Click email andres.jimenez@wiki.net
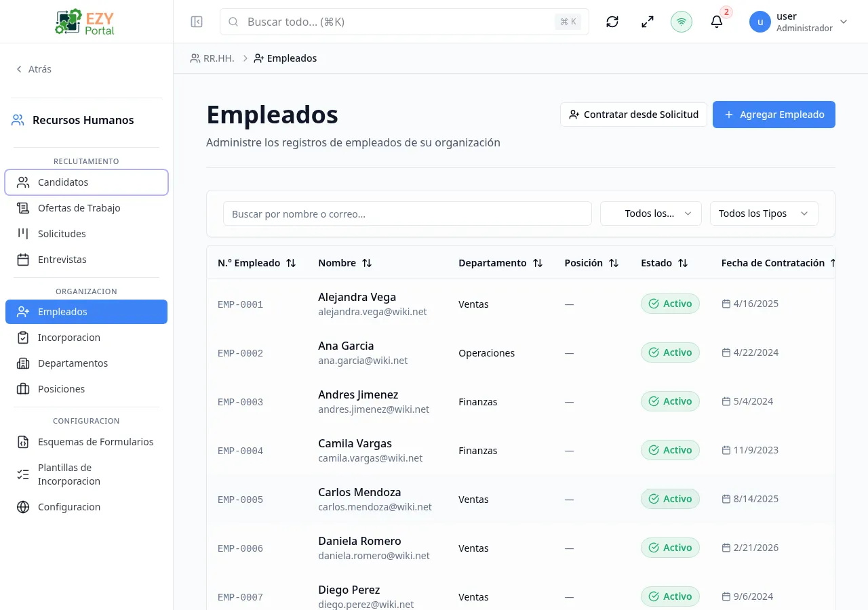 (x=374, y=409)
